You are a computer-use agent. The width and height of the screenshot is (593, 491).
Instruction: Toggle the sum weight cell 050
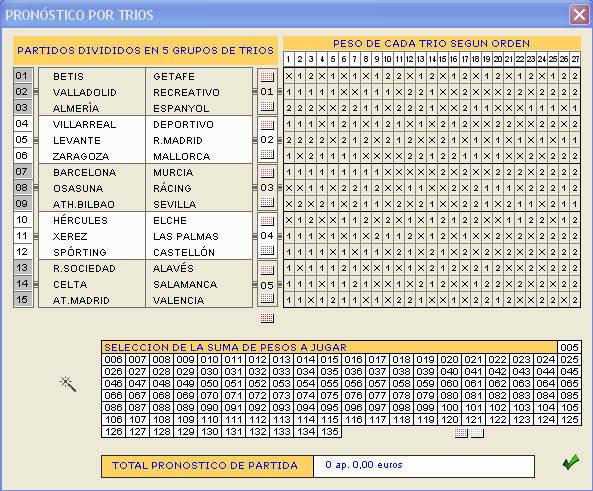click(x=210, y=384)
